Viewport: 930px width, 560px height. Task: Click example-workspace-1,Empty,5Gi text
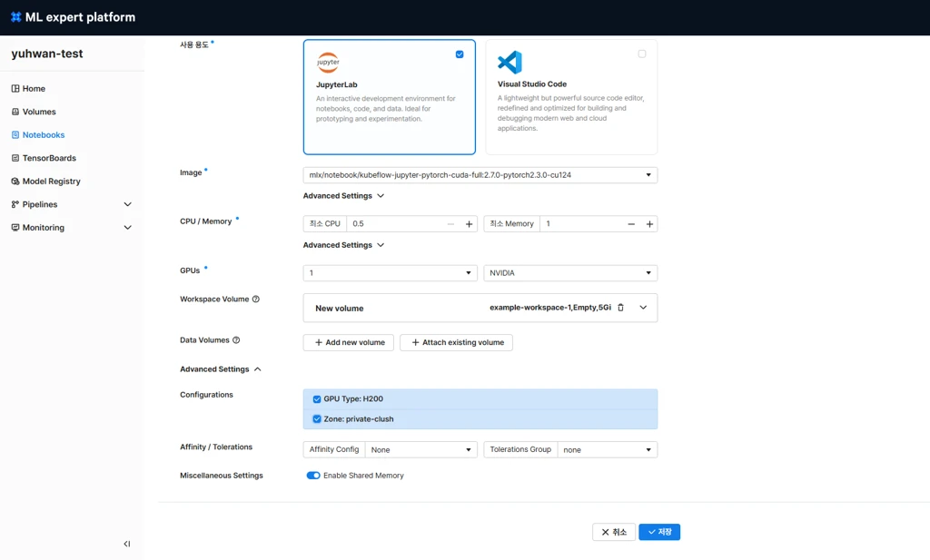[550, 308]
